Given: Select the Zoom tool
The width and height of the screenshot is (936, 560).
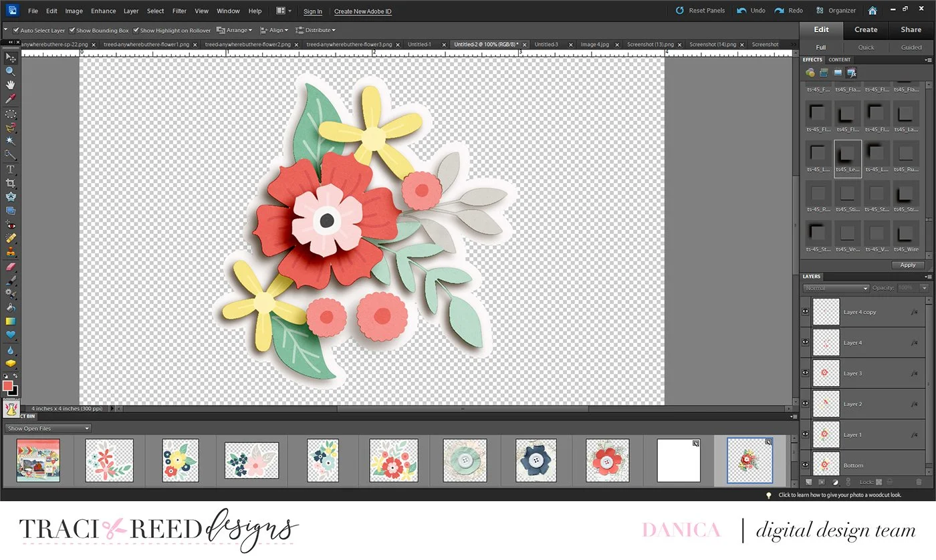Looking at the screenshot, I should [x=10, y=72].
